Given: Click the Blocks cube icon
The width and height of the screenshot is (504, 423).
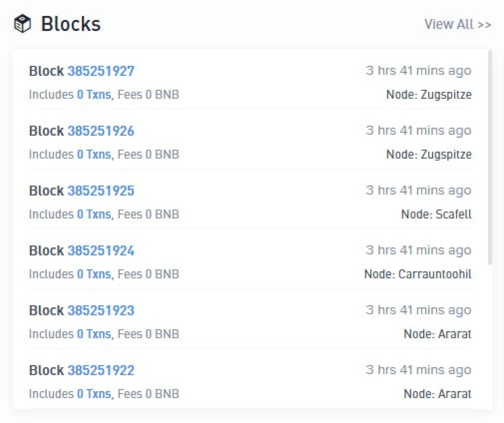Looking at the screenshot, I should pyautogui.click(x=23, y=24).
